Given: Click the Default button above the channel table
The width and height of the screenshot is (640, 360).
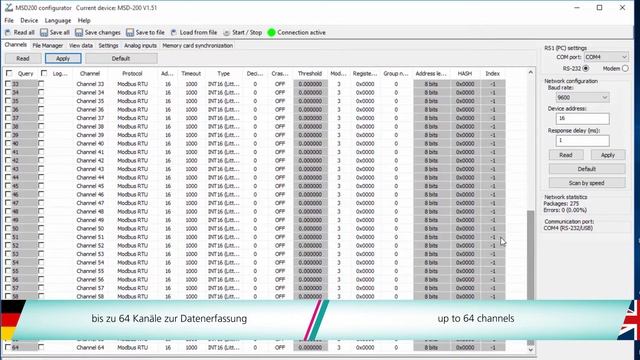Looking at the screenshot, I should tap(121, 58).
